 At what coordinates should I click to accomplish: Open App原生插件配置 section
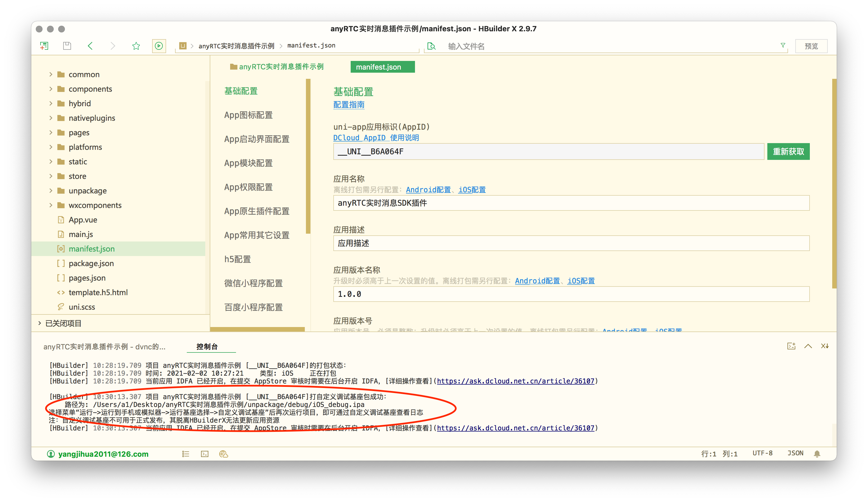[x=257, y=211]
